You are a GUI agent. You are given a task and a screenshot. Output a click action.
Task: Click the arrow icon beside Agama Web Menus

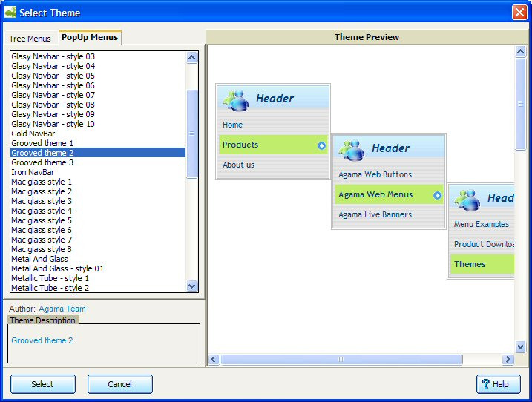[x=437, y=195]
